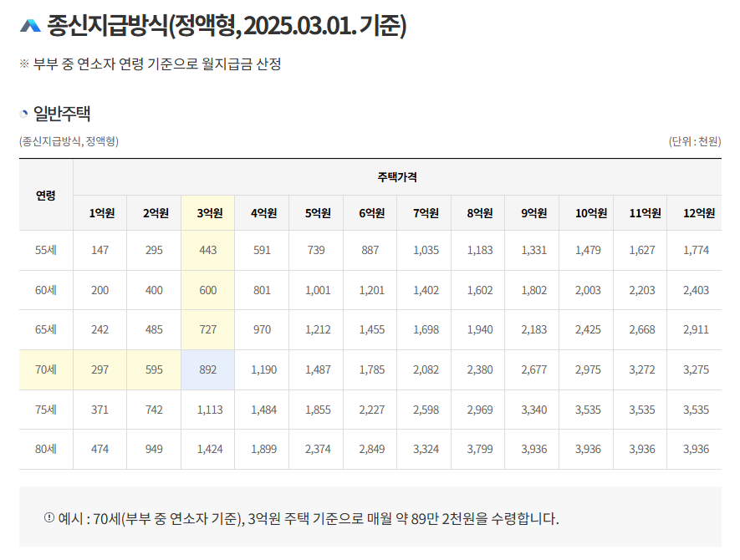This screenshot has width=740, height=560.
Task: Select the 1,001 value for 60세 at 5억원
Action: pyautogui.click(x=318, y=289)
